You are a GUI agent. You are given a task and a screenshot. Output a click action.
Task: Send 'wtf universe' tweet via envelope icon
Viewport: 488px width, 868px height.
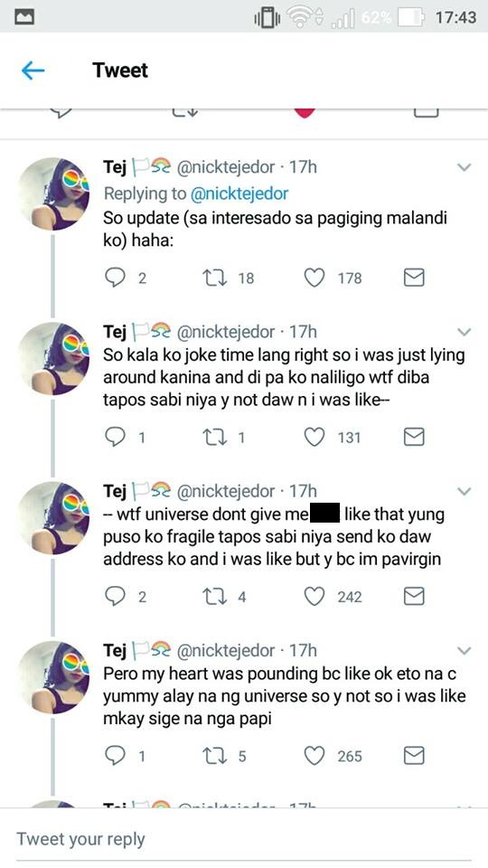click(413, 596)
